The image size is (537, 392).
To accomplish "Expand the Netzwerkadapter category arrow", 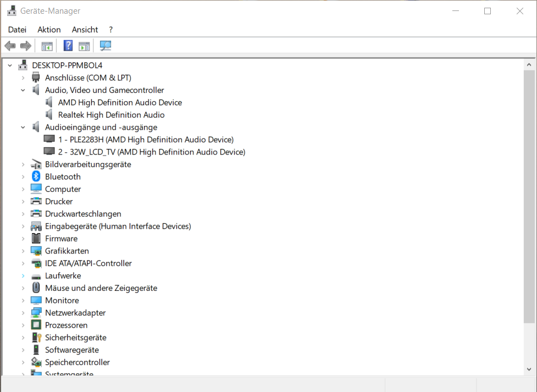I will coord(23,313).
